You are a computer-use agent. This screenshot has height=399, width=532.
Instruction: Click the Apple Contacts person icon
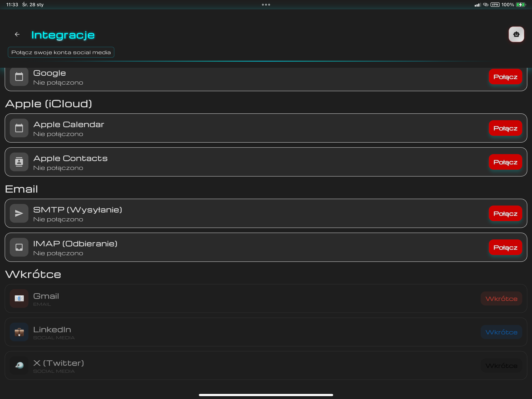(19, 162)
